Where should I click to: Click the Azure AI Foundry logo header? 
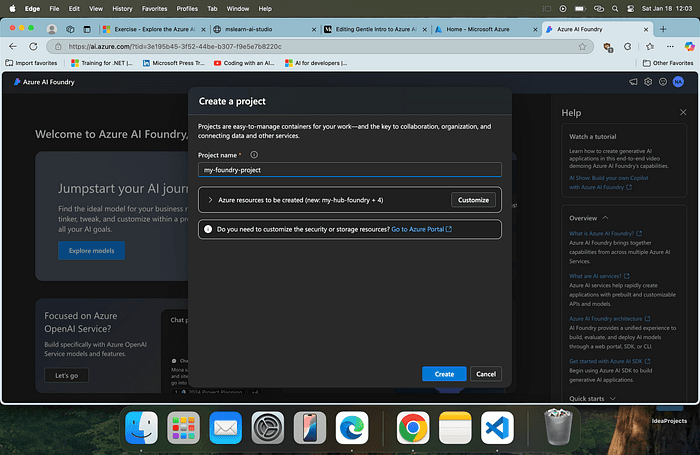44,82
